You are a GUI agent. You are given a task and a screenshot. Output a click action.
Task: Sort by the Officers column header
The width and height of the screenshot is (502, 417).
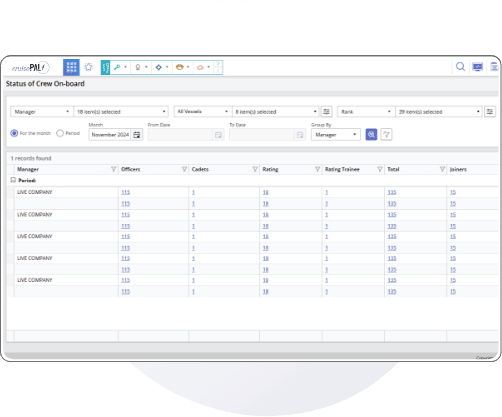(131, 169)
